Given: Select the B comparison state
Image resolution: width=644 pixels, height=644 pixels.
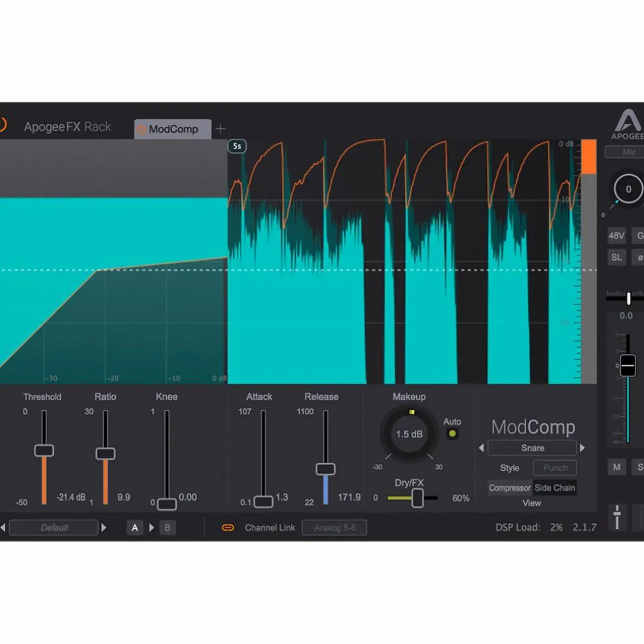Looking at the screenshot, I should point(168,528).
